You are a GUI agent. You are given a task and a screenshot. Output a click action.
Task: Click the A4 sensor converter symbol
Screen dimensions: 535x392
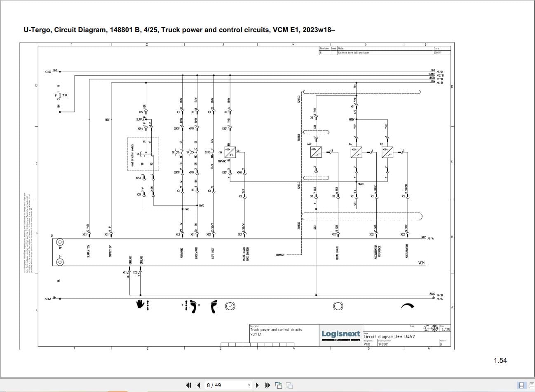[x=356, y=152]
